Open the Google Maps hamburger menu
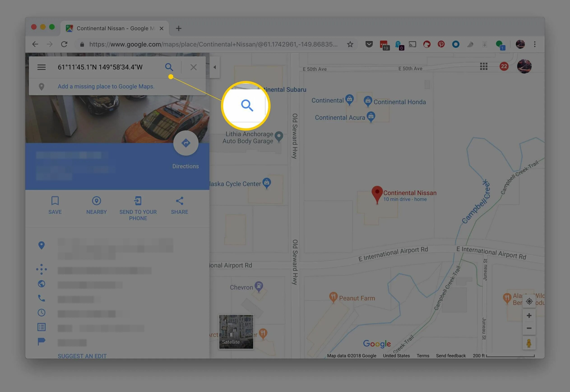This screenshot has height=392, width=570. pos(41,67)
